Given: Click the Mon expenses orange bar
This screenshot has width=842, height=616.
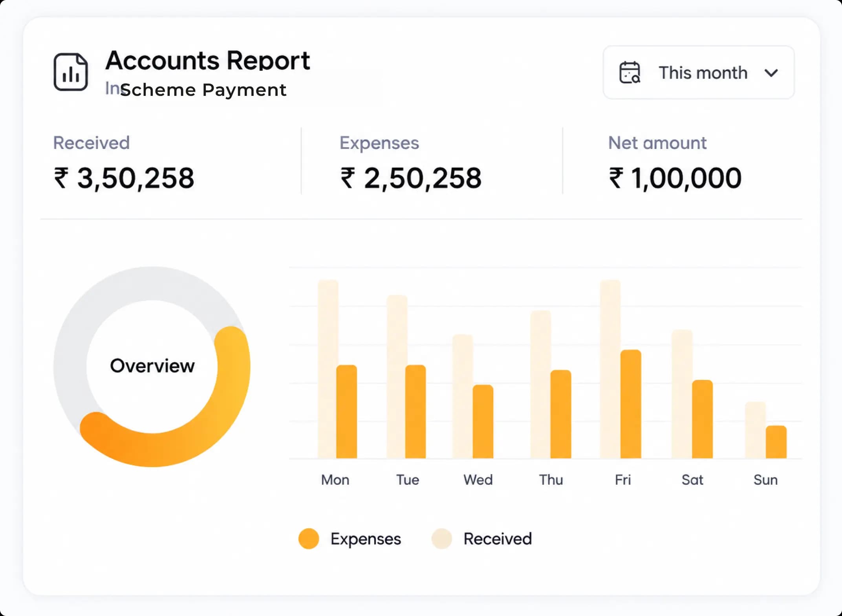Looking at the screenshot, I should (347, 412).
